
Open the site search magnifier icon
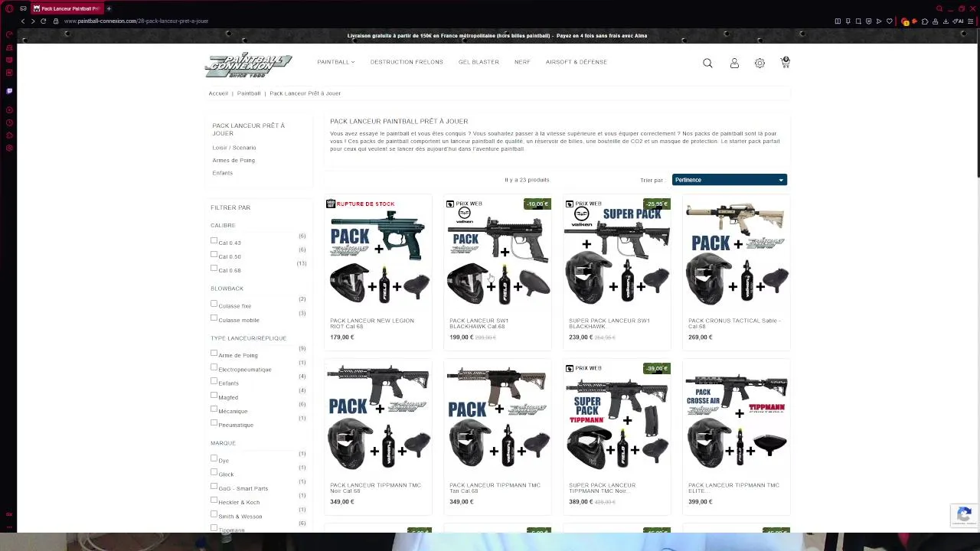click(707, 64)
